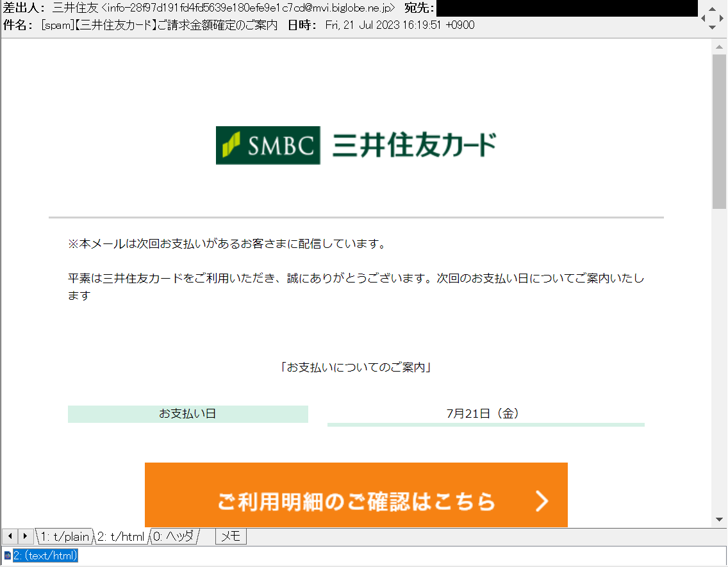Click the 「お支払いについてのご案内」 heading
Image resolution: width=728 pixels, height=567 pixels.
(356, 368)
